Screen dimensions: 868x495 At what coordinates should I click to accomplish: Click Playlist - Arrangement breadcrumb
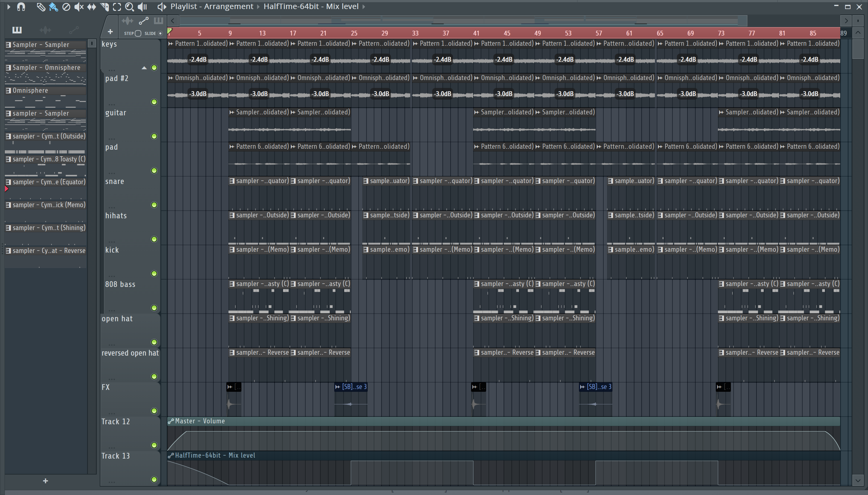(x=212, y=6)
